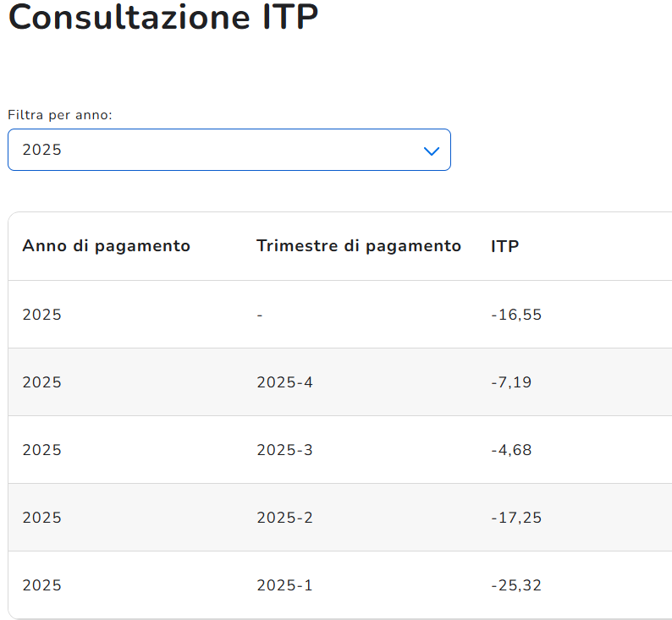Click the blue chevron of the year filter

pyautogui.click(x=432, y=151)
